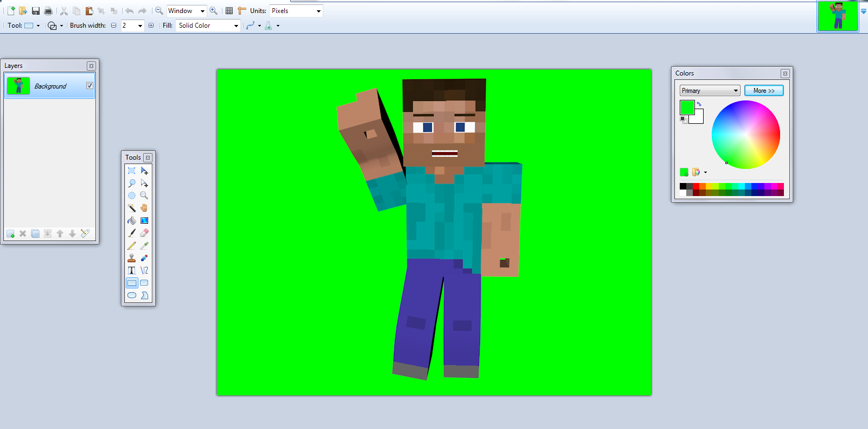Select the Text tool

pos(132,270)
